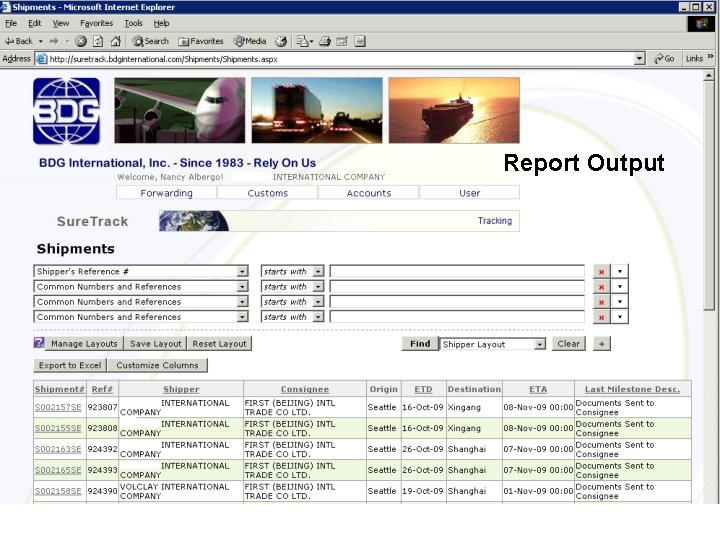Screen dimensions: 720x540
Task: Remove the Shipper's Reference # filter row
Action: tap(601, 271)
